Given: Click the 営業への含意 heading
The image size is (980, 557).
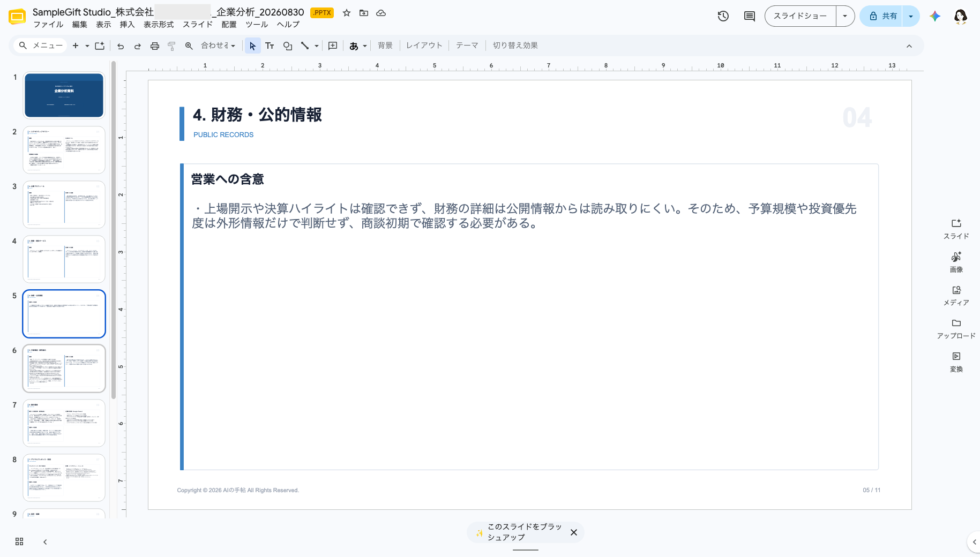Looking at the screenshot, I should point(228,179).
